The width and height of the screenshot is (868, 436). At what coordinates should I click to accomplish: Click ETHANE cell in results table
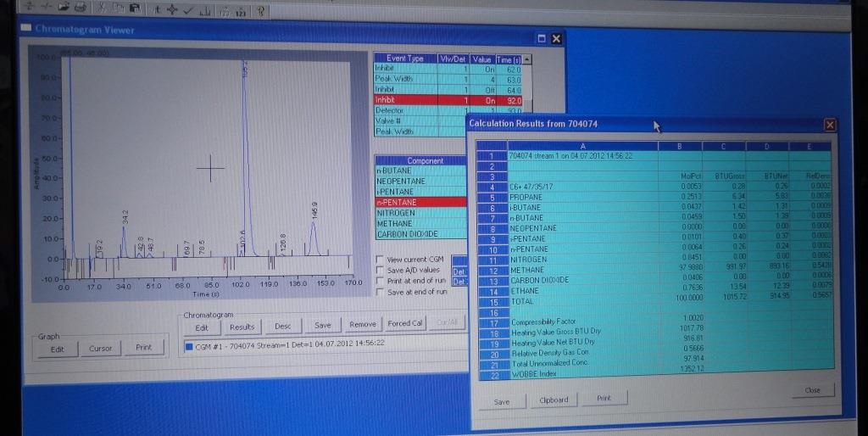pyautogui.click(x=583, y=290)
